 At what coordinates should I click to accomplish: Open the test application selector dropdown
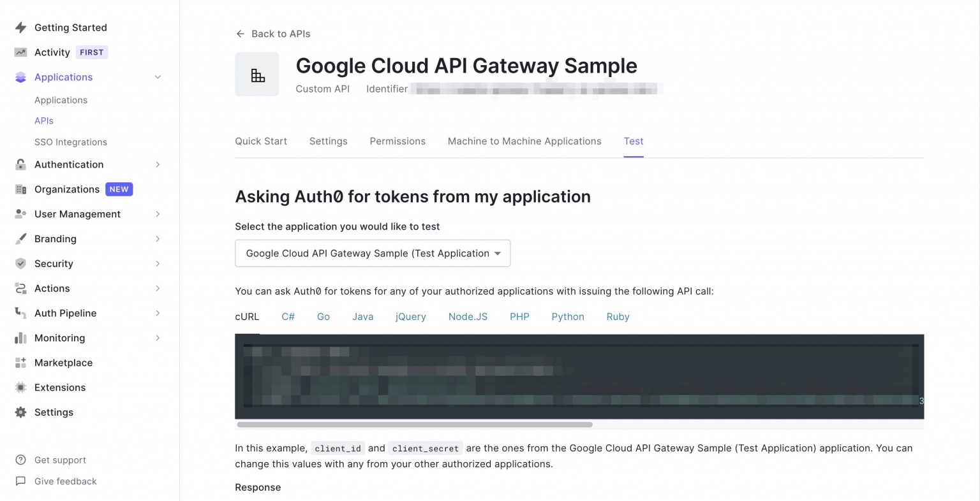[x=373, y=253]
